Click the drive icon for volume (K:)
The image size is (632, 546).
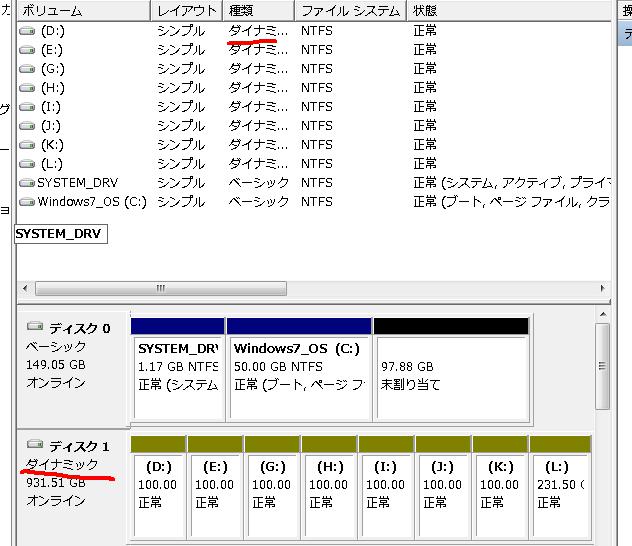point(27,145)
